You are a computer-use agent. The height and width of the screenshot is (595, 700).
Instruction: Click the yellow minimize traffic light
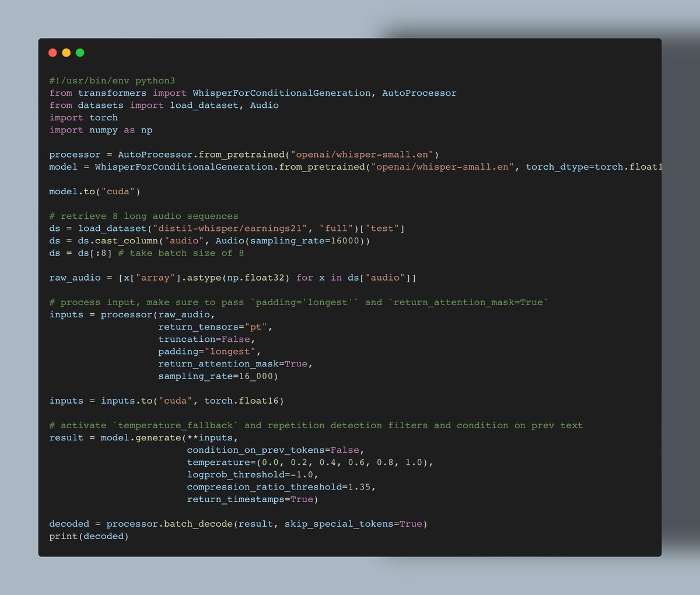coord(66,52)
